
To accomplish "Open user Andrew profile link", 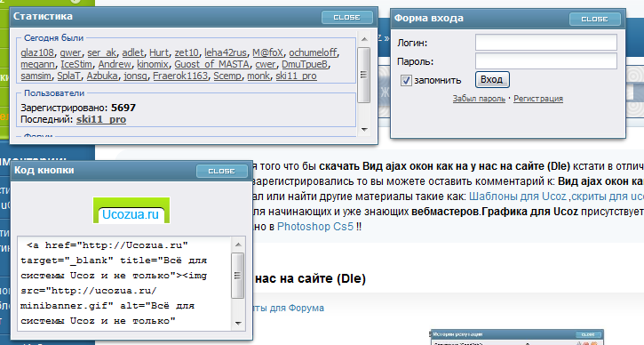I will tap(115, 64).
